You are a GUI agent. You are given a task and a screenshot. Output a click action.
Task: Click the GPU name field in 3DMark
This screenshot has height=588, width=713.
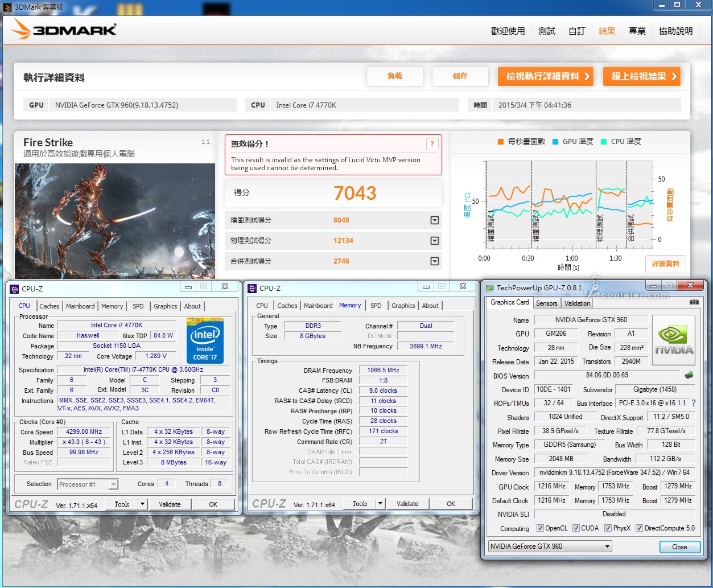pyautogui.click(x=142, y=105)
